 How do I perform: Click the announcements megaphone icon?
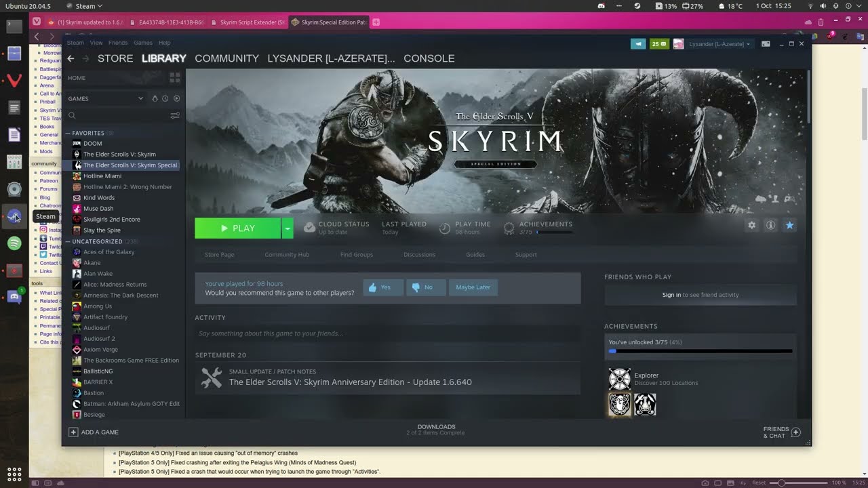tap(638, 43)
